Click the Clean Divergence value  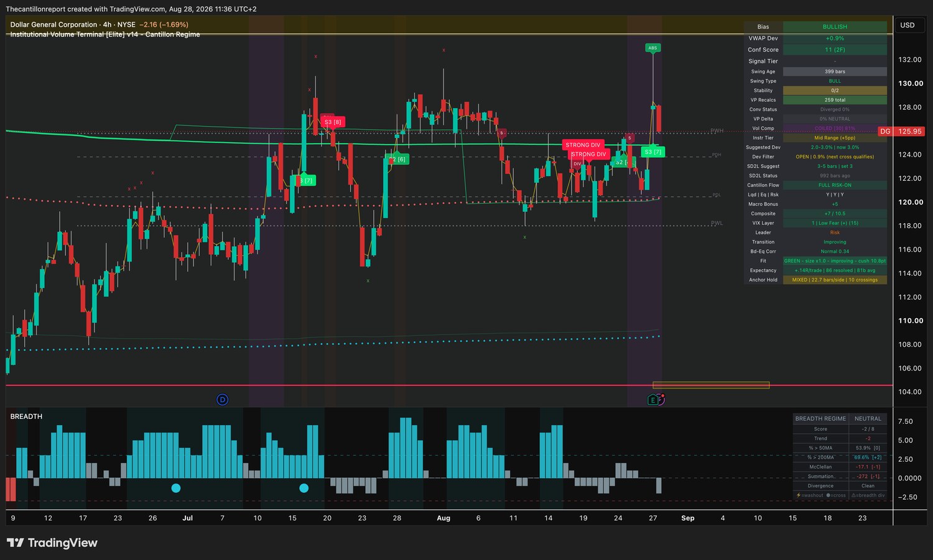click(868, 486)
